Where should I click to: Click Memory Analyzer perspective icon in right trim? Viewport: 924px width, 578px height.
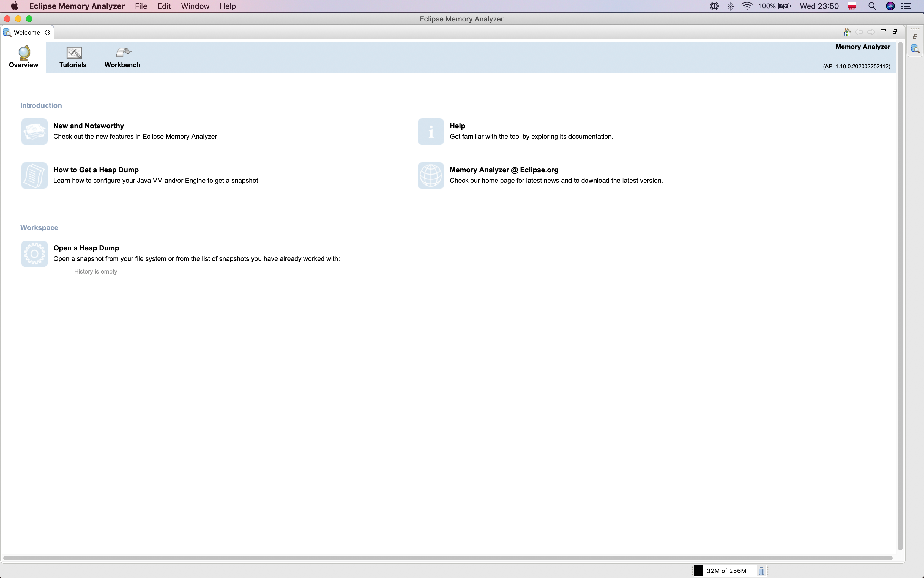(915, 48)
